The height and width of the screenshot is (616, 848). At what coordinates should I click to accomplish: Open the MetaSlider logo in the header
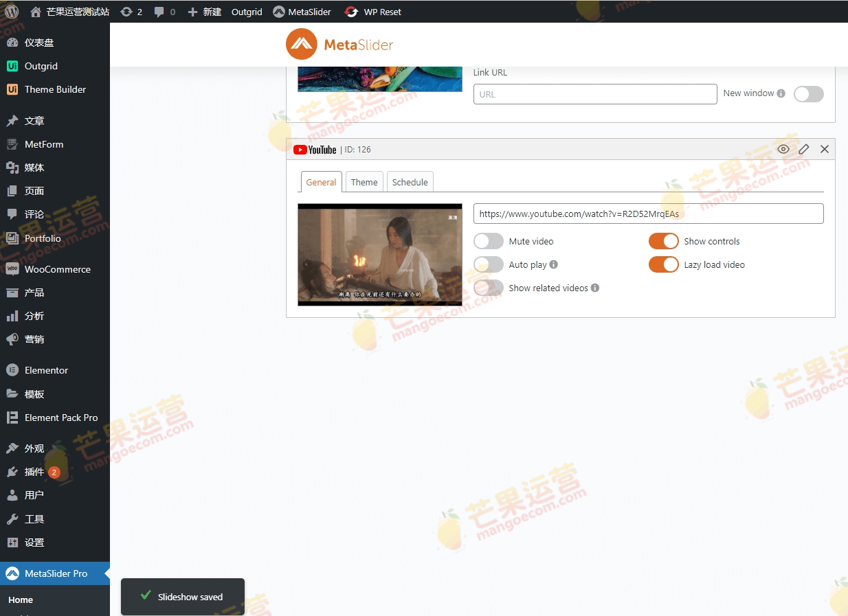(339, 44)
